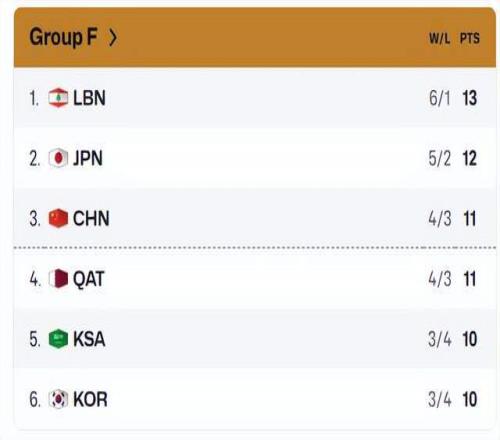Image resolution: width=500 pixels, height=440 pixels.
Task: Open the Group F heading
Action: pyautogui.click(x=63, y=37)
